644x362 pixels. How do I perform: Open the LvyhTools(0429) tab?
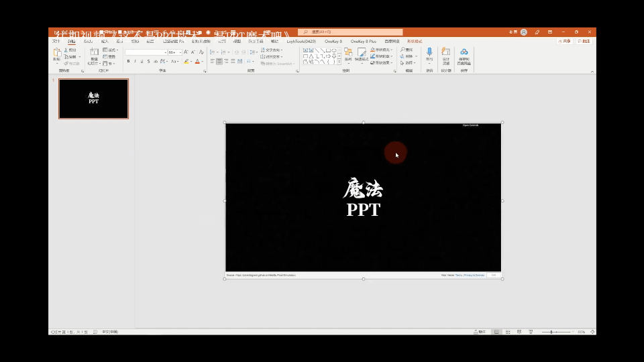click(x=301, y=42)
